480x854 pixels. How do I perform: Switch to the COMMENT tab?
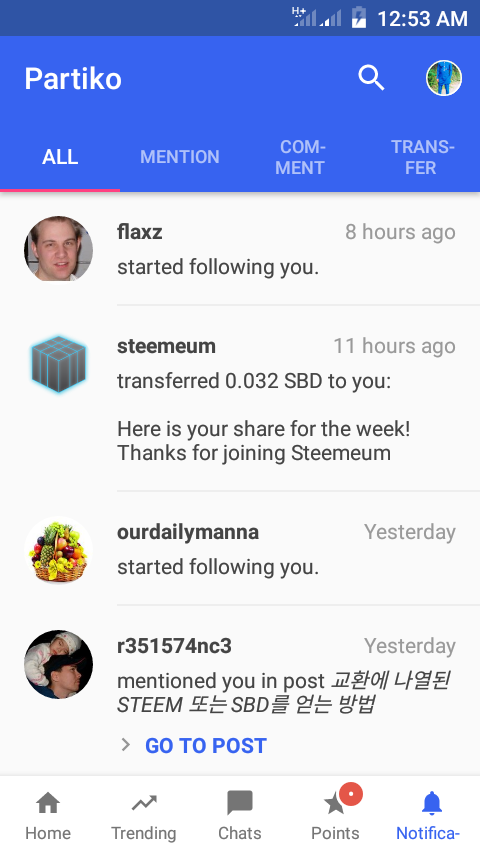[x=300, y=157]
